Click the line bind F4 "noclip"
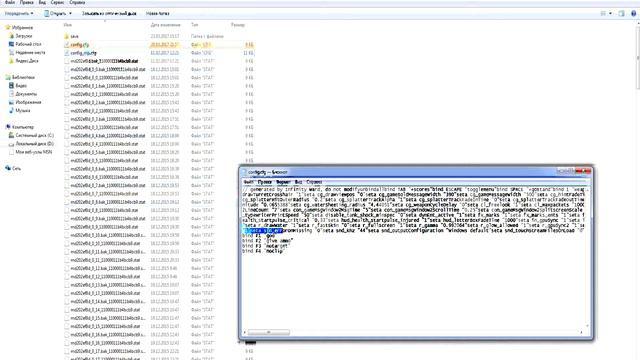The height and width of the screenshot is (360, 640). (262, 251)
